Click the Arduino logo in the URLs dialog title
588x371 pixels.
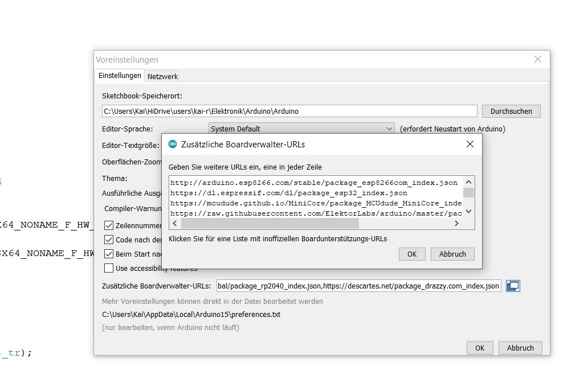pyautogui.click(x=173, y=144)
